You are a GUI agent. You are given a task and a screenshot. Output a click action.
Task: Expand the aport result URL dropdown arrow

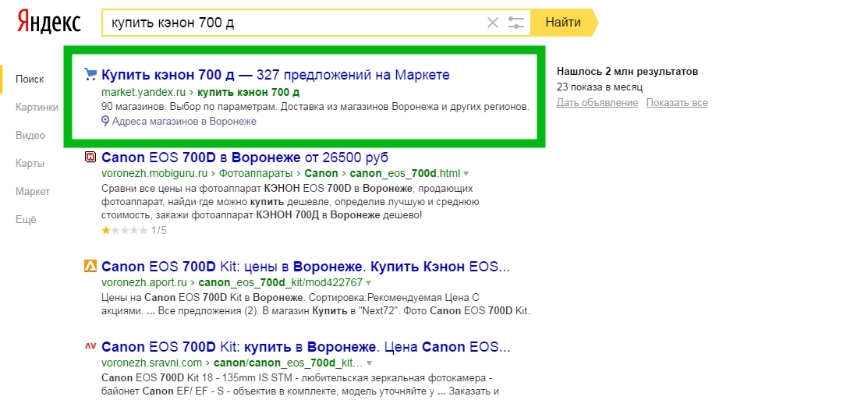point(368,283)
